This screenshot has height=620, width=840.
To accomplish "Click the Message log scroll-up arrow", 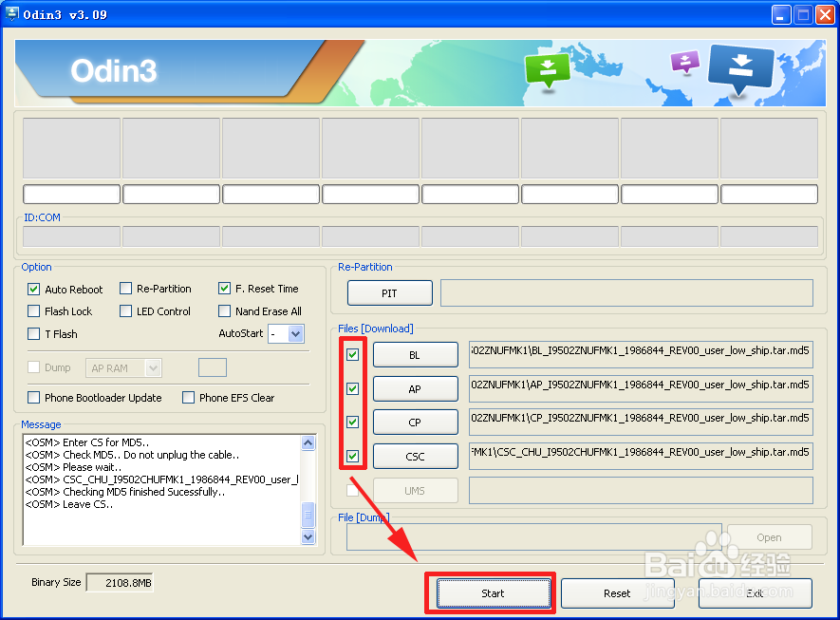I will [x=308, y=442].
